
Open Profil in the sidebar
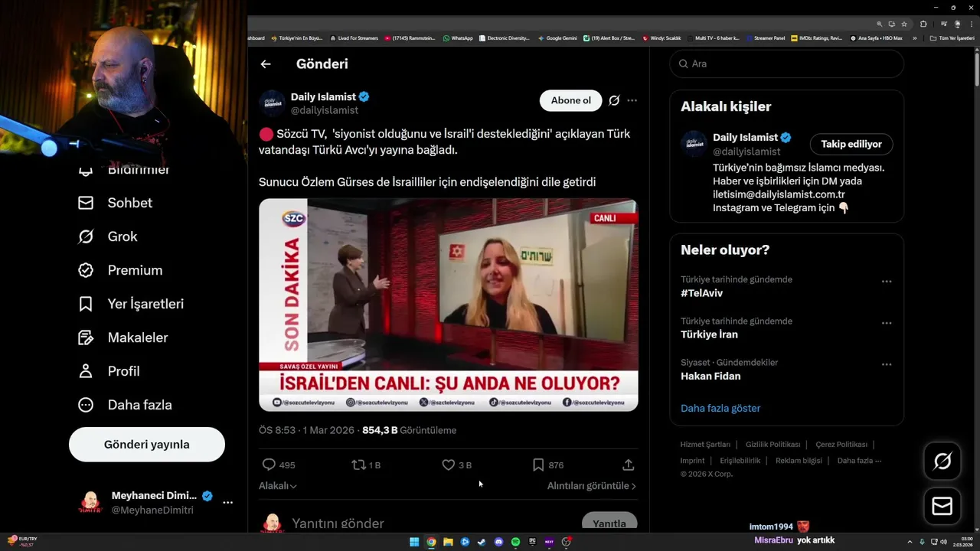[x=109, y=371]
